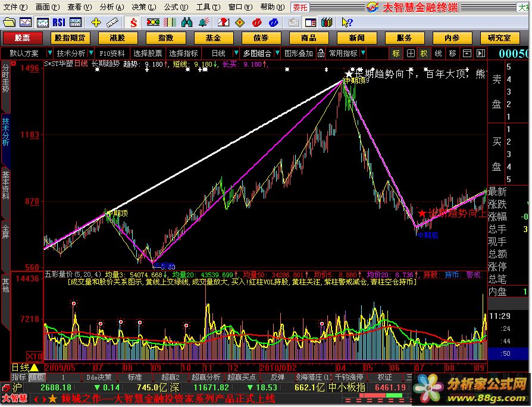Switch to 模板 mode at bottom left
Screen dimensions: 532x407
point(36,377)
